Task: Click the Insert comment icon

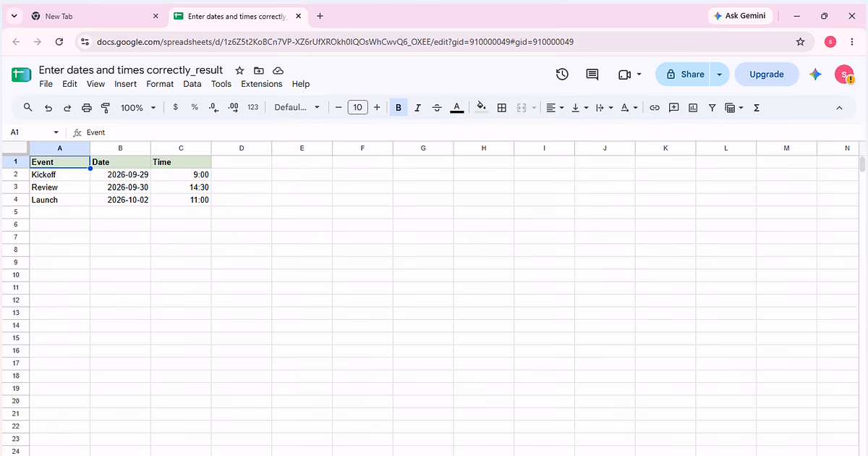Action: (x=674, y=107)
